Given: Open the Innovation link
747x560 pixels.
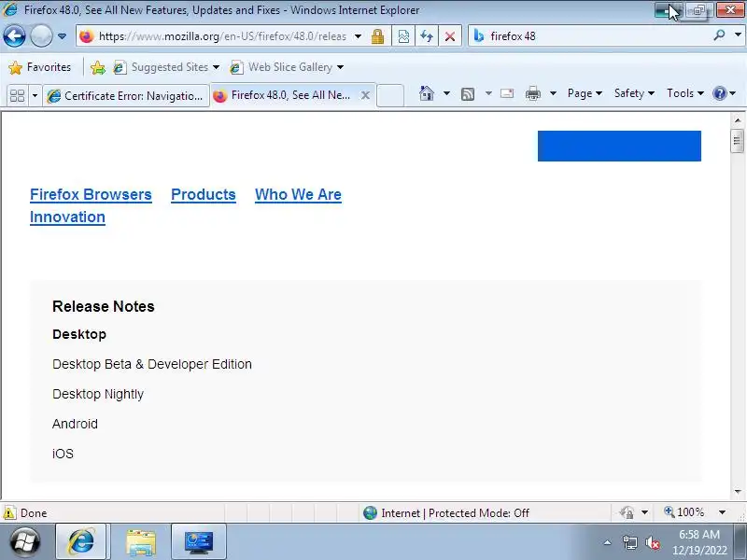Looking at the screenshot, I should pos(67,217).
